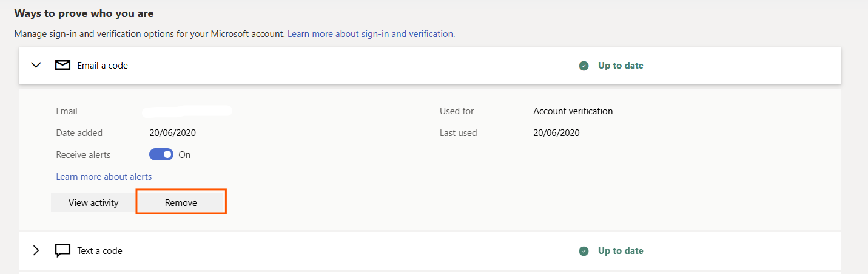
Task: Click the Last used label
Action: coord(459,133)
